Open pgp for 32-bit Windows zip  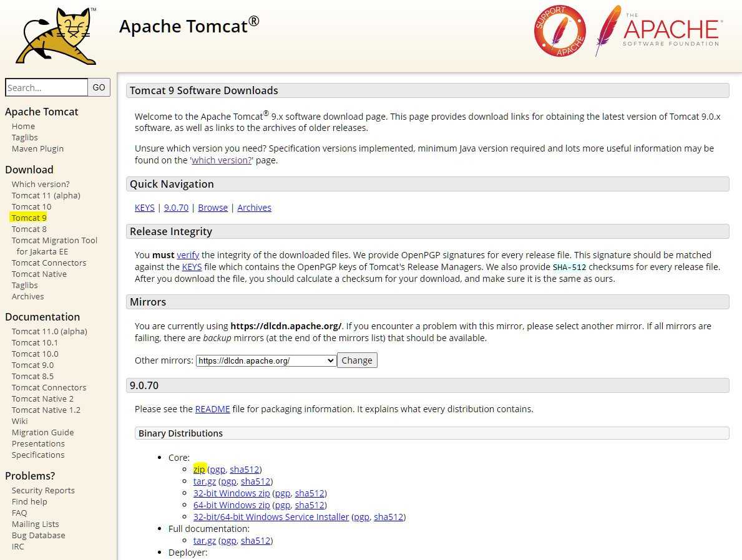tap(283, 493)
